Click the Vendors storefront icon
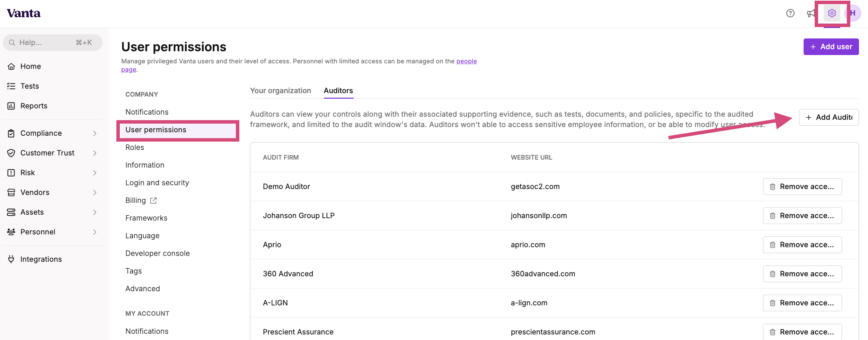This screenshot has height=340, width=868. click(11, 192)
